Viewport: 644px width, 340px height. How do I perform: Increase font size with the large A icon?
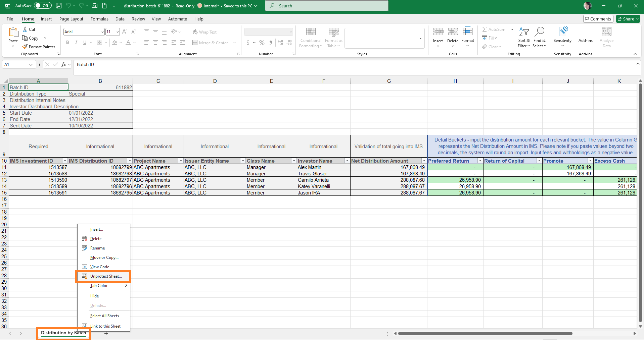[125, 32]
